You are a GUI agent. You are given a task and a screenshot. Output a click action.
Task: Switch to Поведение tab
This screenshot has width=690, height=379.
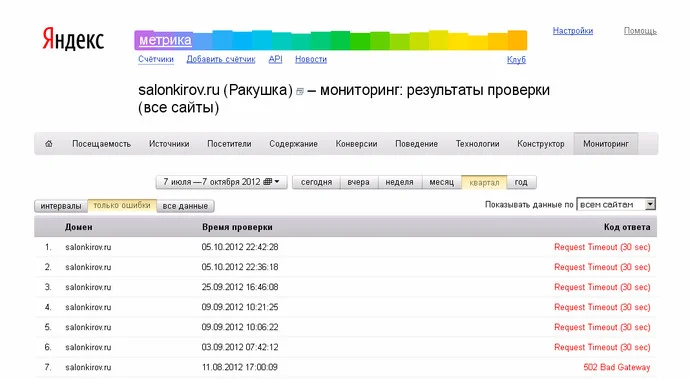click(416, 144)
